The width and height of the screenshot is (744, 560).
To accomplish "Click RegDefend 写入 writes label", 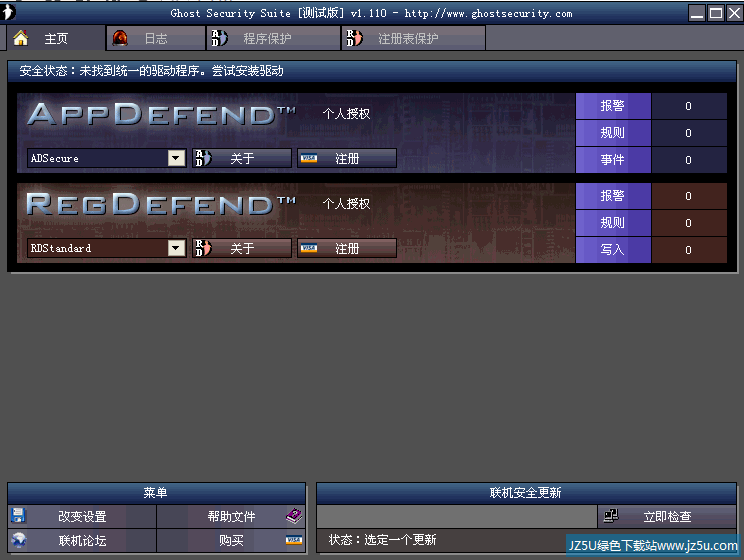I will pos(613,250).
